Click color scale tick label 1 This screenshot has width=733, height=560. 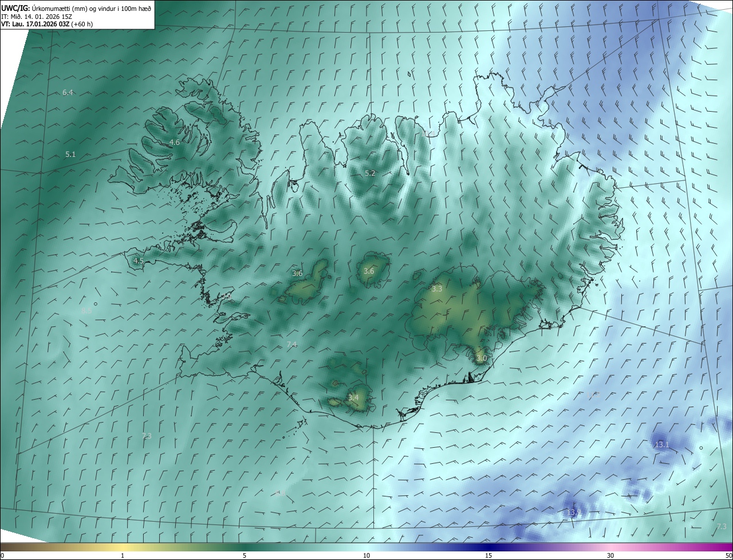123,555
